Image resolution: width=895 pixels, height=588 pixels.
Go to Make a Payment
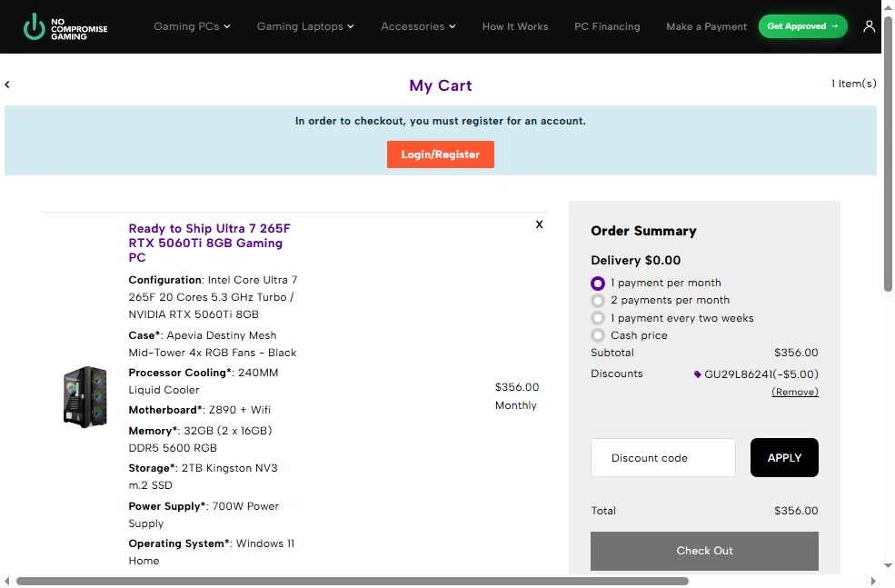(706, 26)
